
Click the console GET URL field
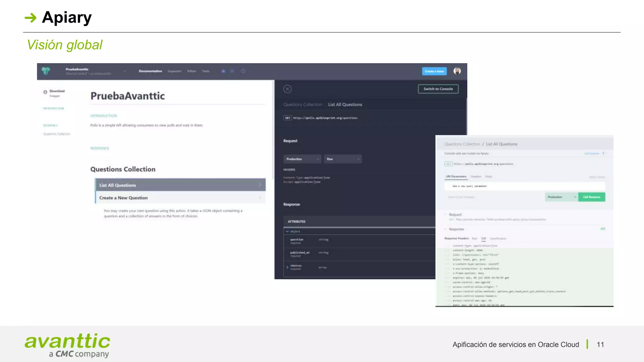(x=483, y=164)
